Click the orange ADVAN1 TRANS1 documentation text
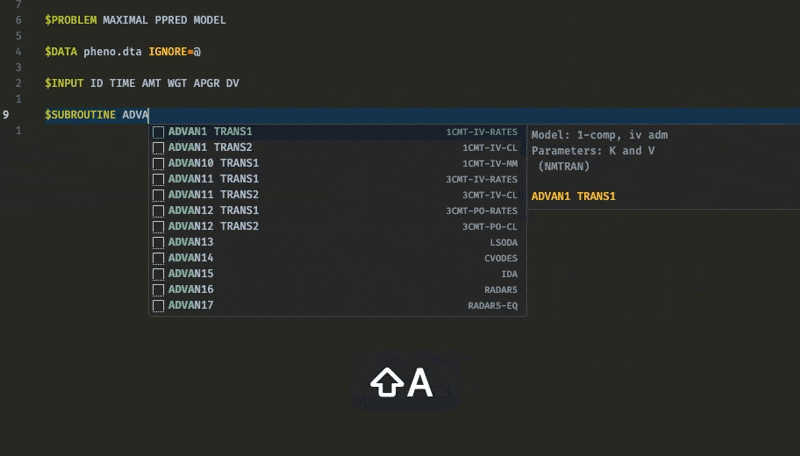Screen dimensions: 800x456 tap(573, 196)
